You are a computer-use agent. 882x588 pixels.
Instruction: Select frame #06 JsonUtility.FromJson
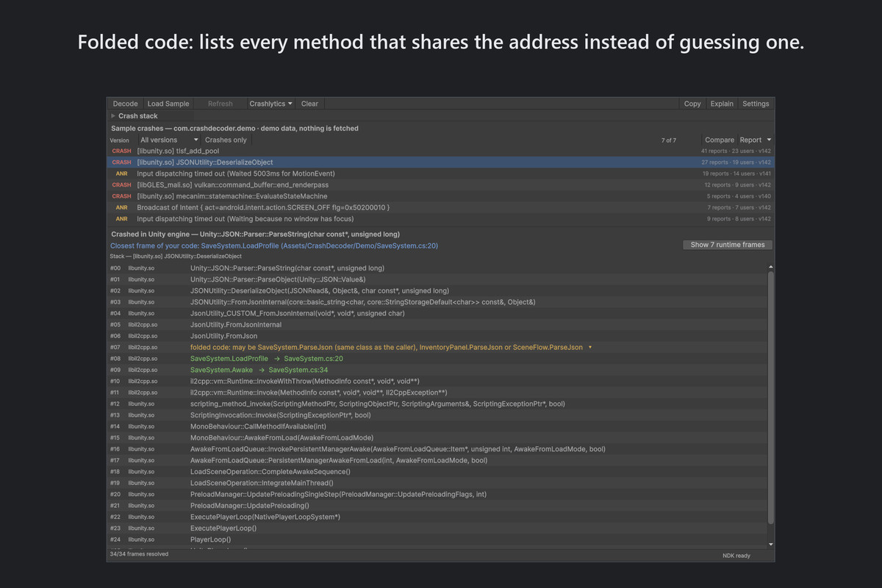click(437, 336)
